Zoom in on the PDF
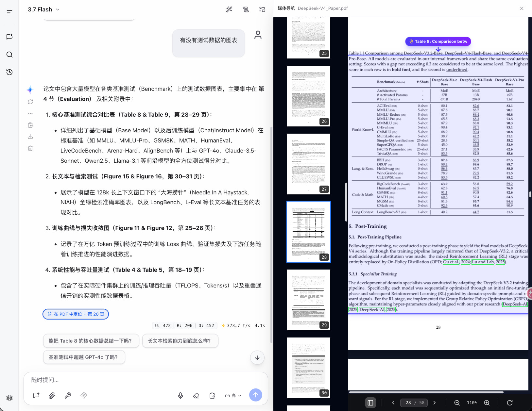 tap(487, 403)
